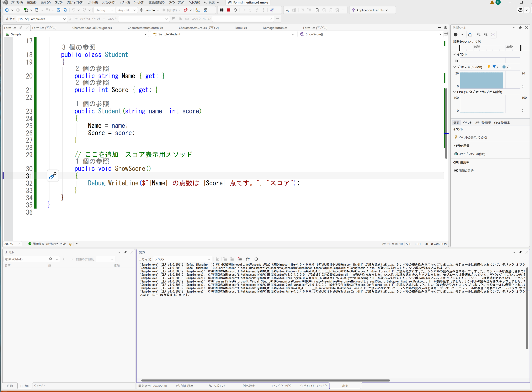Click the horizontal scrollbar of the Output window

coord(265,380)
